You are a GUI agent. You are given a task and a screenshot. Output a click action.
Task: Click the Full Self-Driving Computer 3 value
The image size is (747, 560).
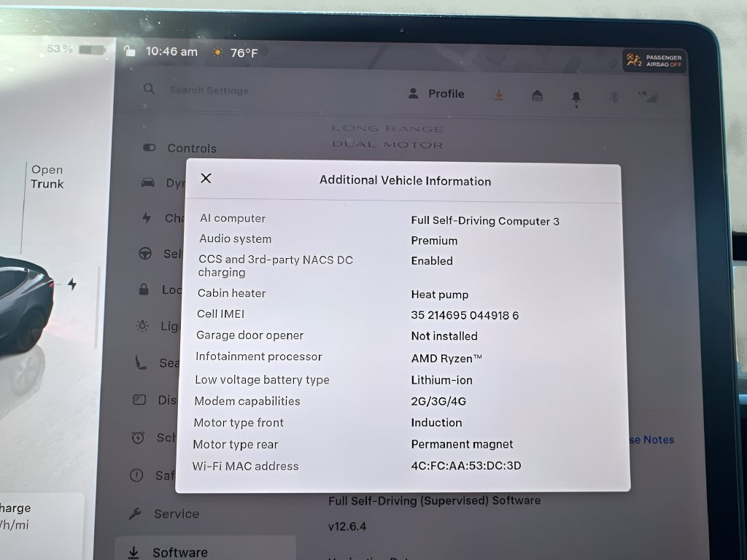pos(485,221)
